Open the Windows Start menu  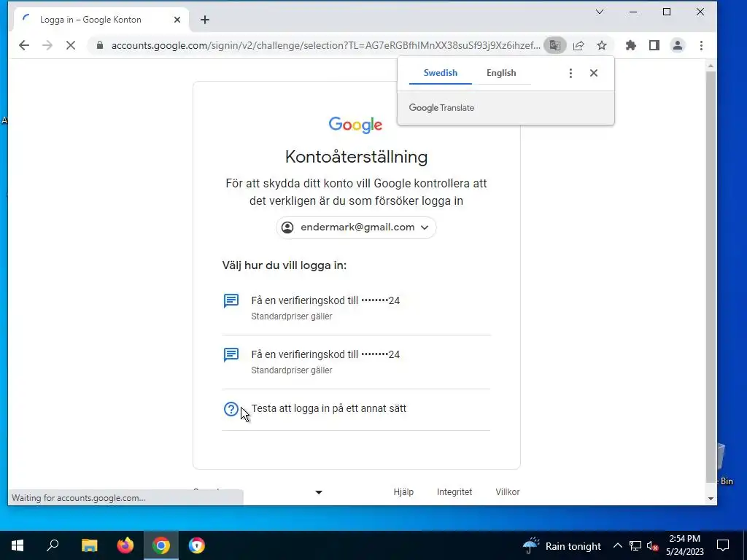(x=18, y=545)
